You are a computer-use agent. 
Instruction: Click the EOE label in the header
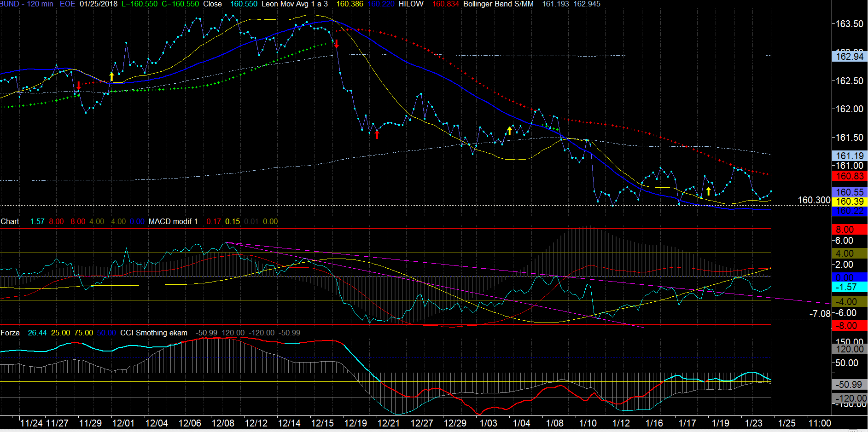point(67,4)
